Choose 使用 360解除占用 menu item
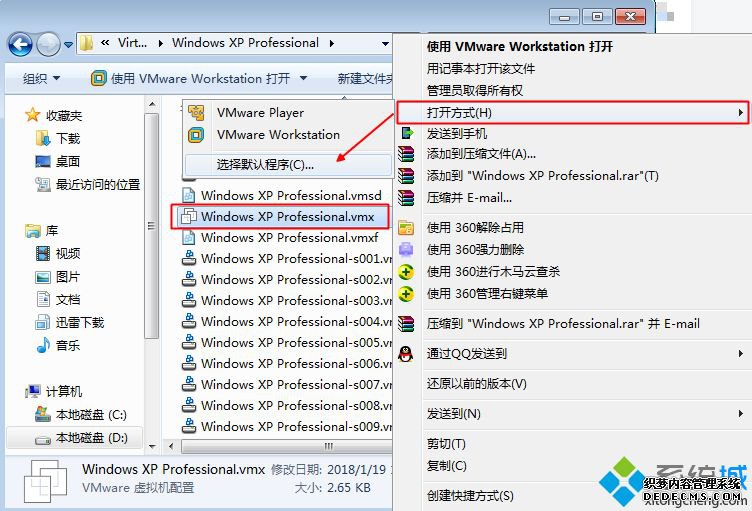 572,227
